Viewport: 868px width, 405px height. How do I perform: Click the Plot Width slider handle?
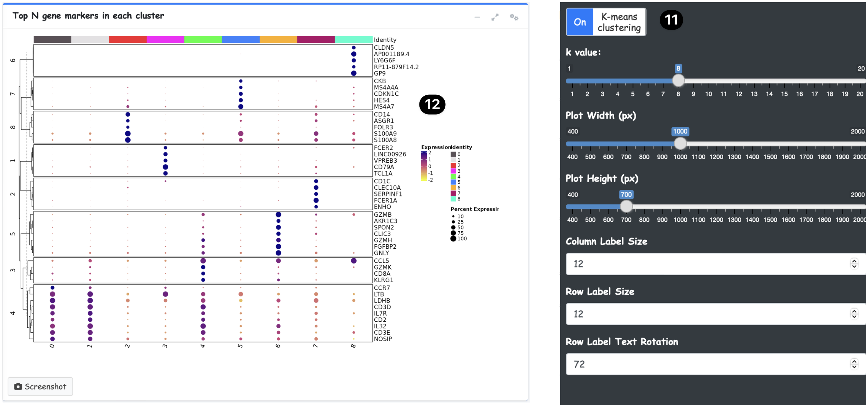pyautogui.click(x=680, y=143)
